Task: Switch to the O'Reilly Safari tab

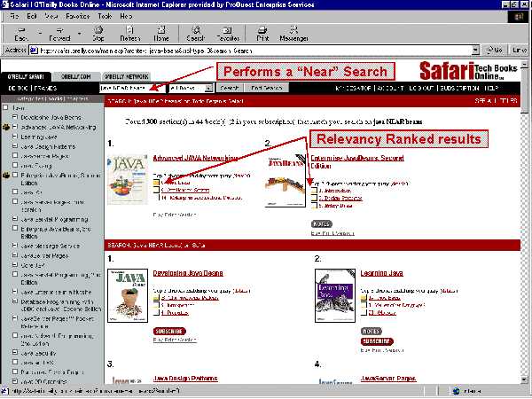Action: pos(26,76)
